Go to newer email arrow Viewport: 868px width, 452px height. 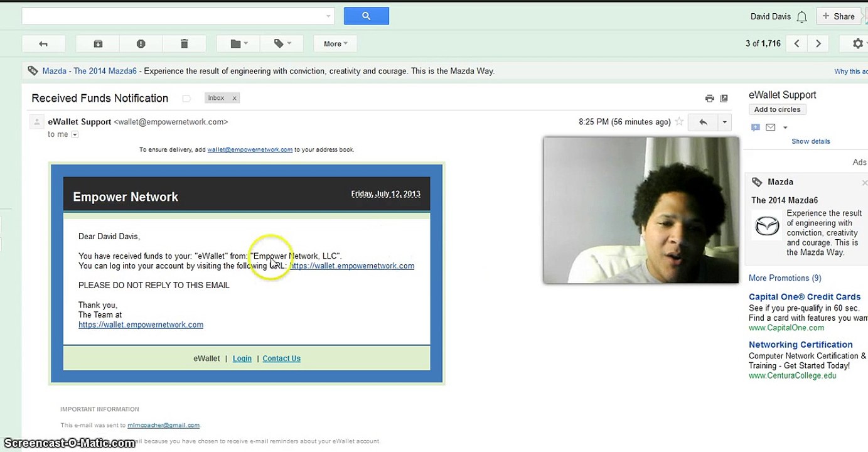coord(797,44)
